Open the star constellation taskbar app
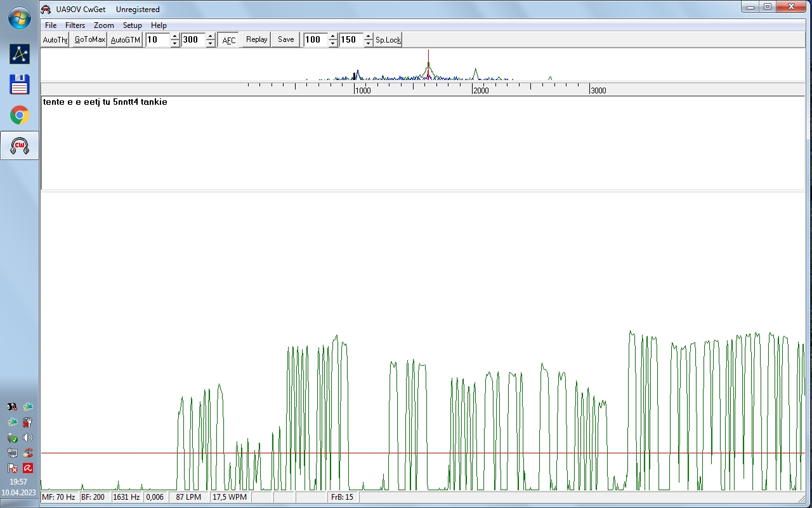 pyautogui.click(x=20, y=54)
